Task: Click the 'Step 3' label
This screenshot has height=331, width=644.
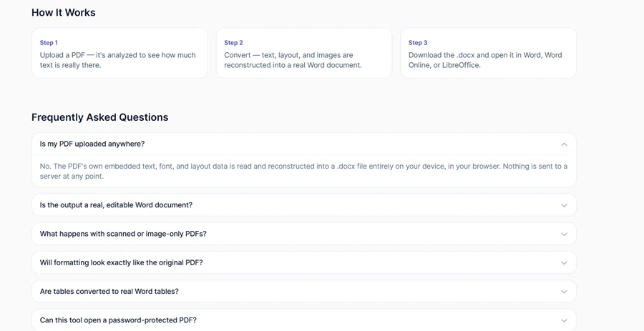Action: point(418,43)
